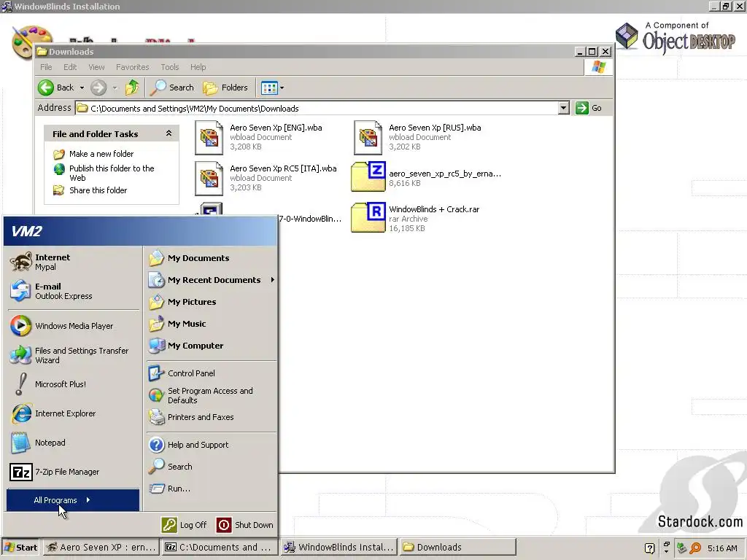Open Set Program Access and Defaults
The width and height of the screenshot is (747, 560).
click(211, 395)
